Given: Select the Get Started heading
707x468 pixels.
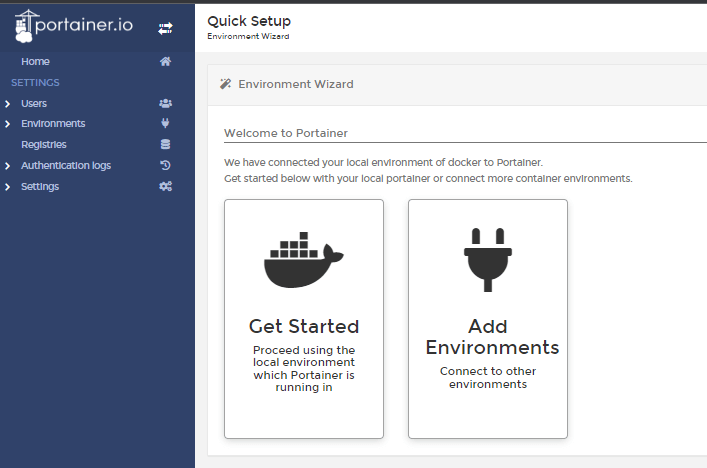Looking at the screenshot, I should (x=304, y=326).
